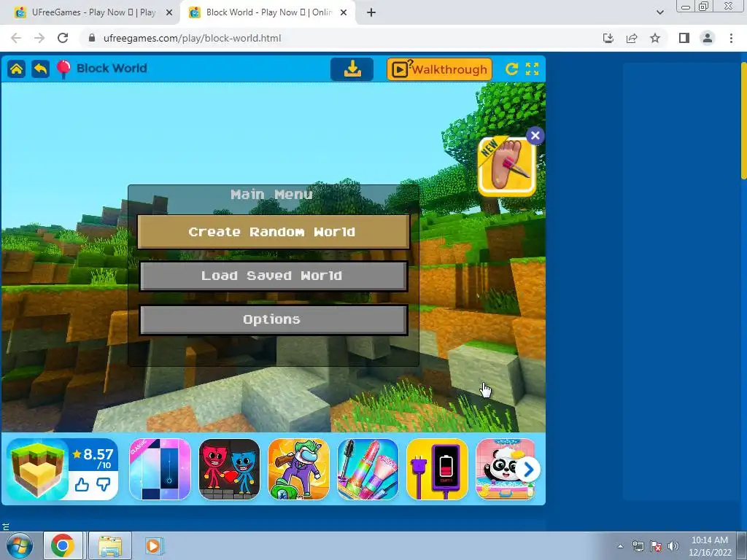Viewport: 747px width, 560px height.
Task: Reload the current web page
Action: (63, 38)
